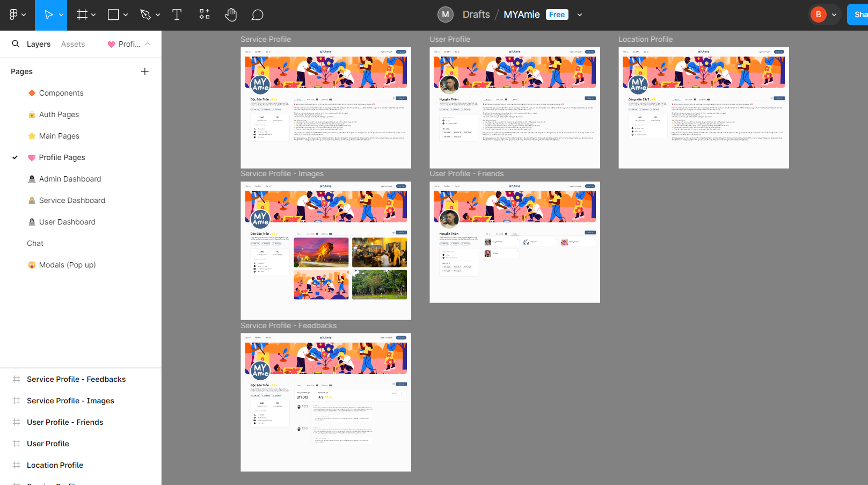Open the Admin Dashboard page

(x=70, y=179)
